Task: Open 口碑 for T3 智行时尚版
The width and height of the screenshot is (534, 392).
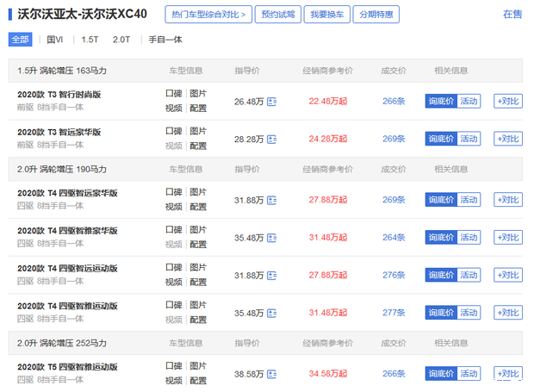Action: [174, 94]
